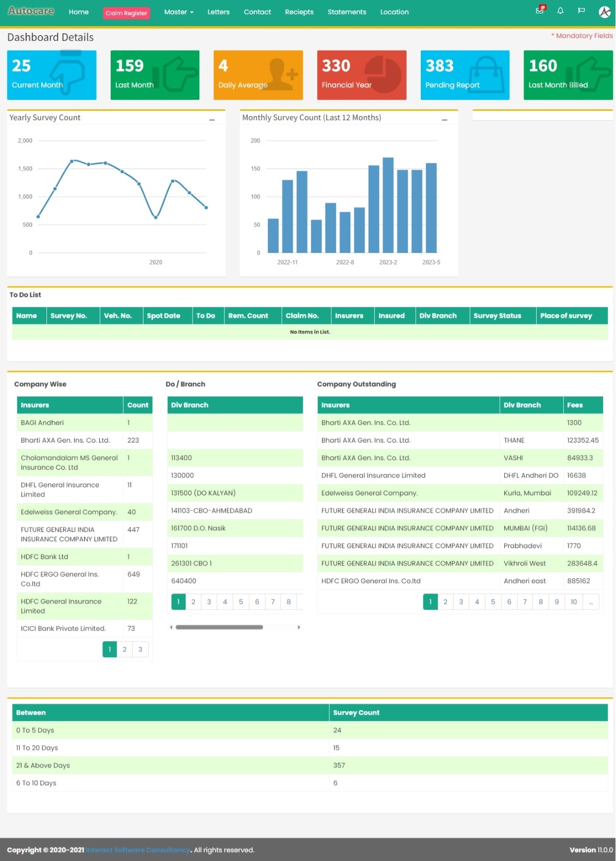
Task: Select the ICICI Bank Private Limited. row
Action: pyautogui.click(x=85, y=629)
